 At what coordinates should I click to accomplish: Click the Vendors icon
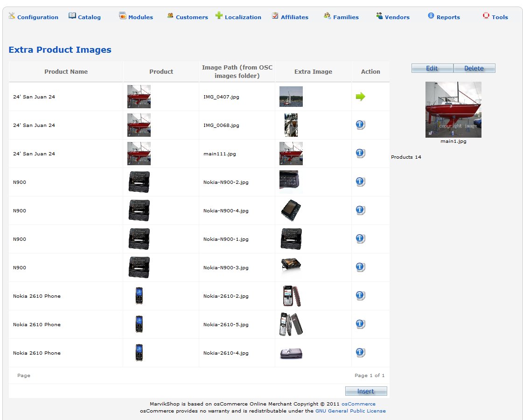pos(379,16)
